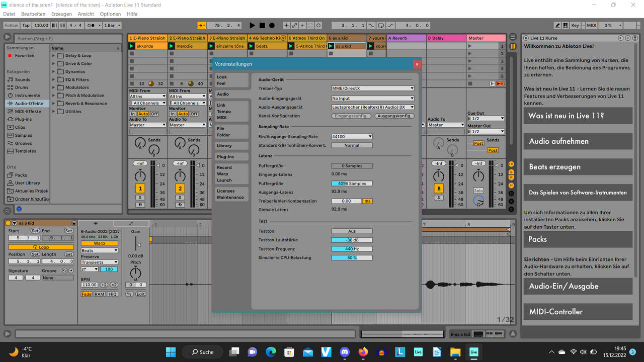644x362 pixels.
Task: Click the Commit Groove arrow icon
Action: coord(71,270)
